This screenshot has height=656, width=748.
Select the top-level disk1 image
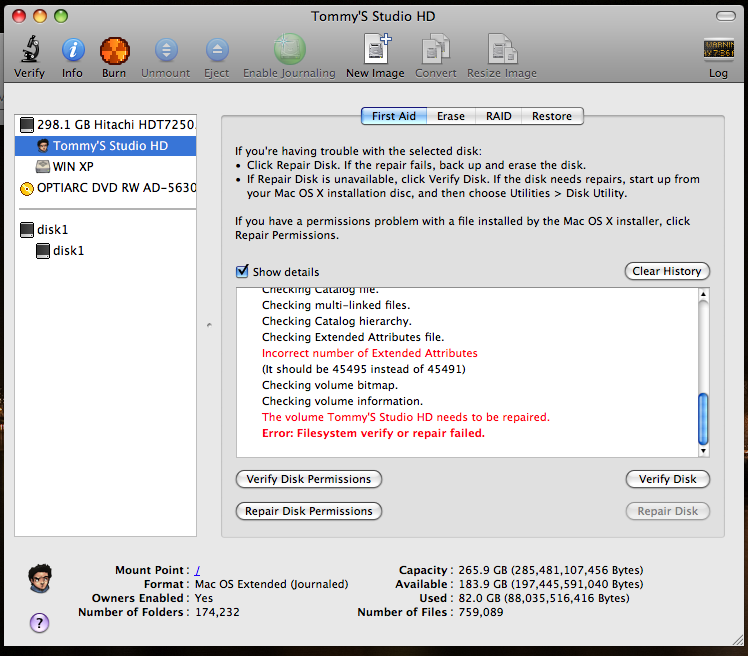(x=105, y=229)
